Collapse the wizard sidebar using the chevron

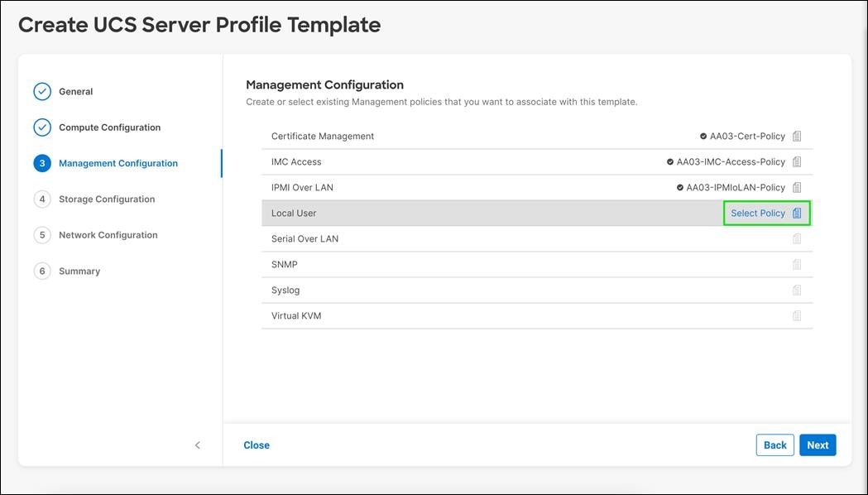pyautogui.click(x=198, y=445)
